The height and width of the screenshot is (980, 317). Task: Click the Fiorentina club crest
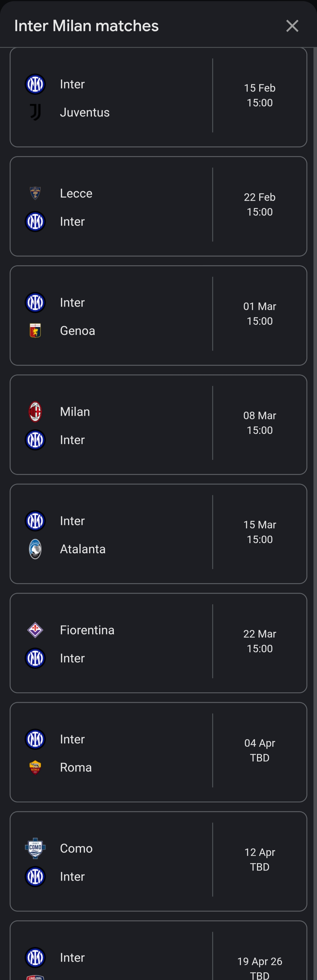(35, 630)
